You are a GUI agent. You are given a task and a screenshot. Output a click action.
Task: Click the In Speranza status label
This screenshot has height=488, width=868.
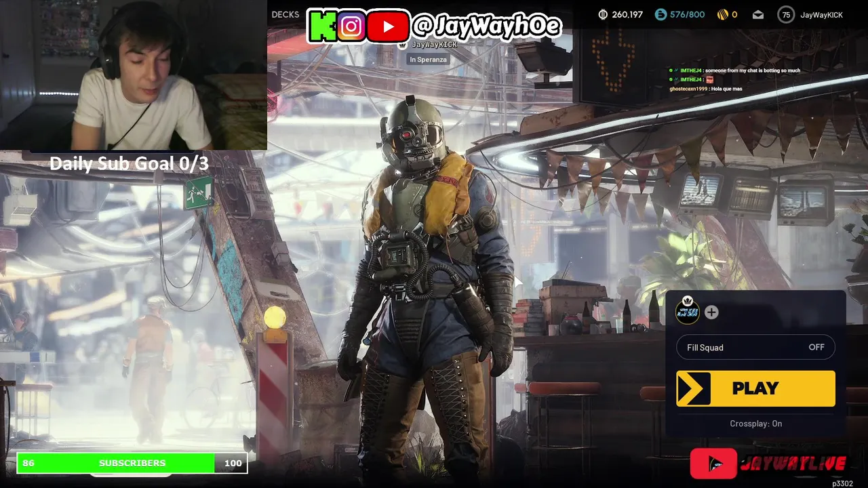coord(429,59)
